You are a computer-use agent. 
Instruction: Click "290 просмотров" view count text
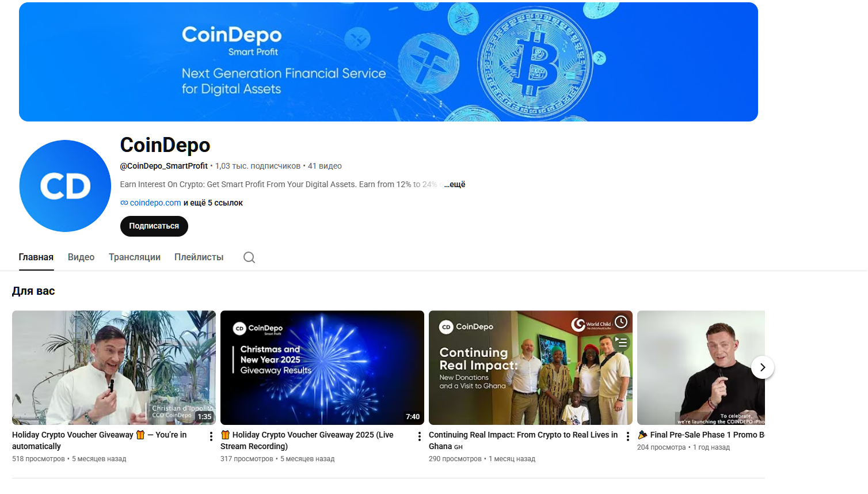pyautogui.click(x=455, y=459)
